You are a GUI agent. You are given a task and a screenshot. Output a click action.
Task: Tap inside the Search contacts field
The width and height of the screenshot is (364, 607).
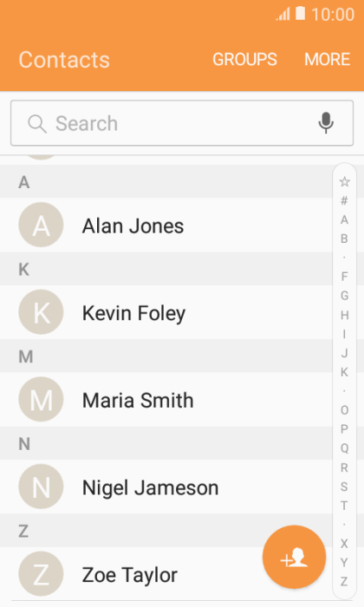pyautogui.click(x=182, y=123)
